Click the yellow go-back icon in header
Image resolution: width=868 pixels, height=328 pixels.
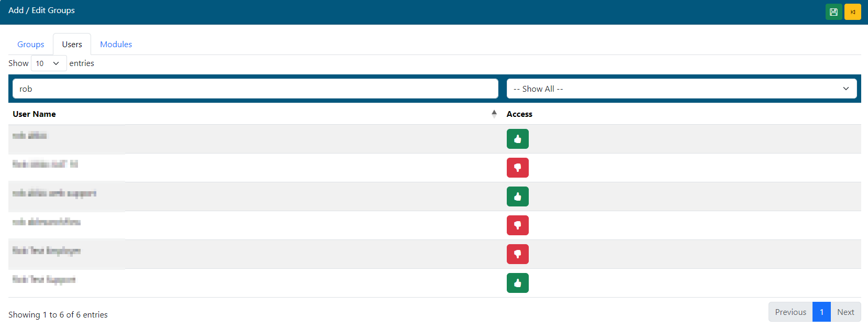852,12
